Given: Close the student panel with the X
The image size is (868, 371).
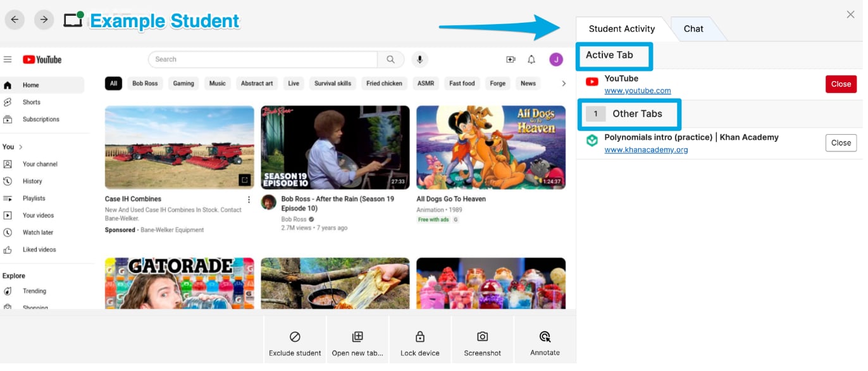Looking at the screenshot, I should tap(850, 15).
